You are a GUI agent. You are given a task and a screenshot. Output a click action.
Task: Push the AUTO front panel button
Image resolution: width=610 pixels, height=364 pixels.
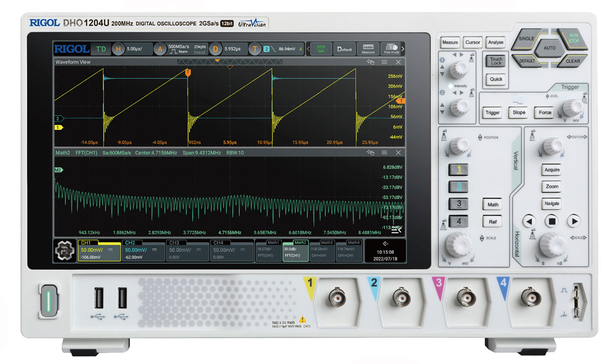pos(550,48)
